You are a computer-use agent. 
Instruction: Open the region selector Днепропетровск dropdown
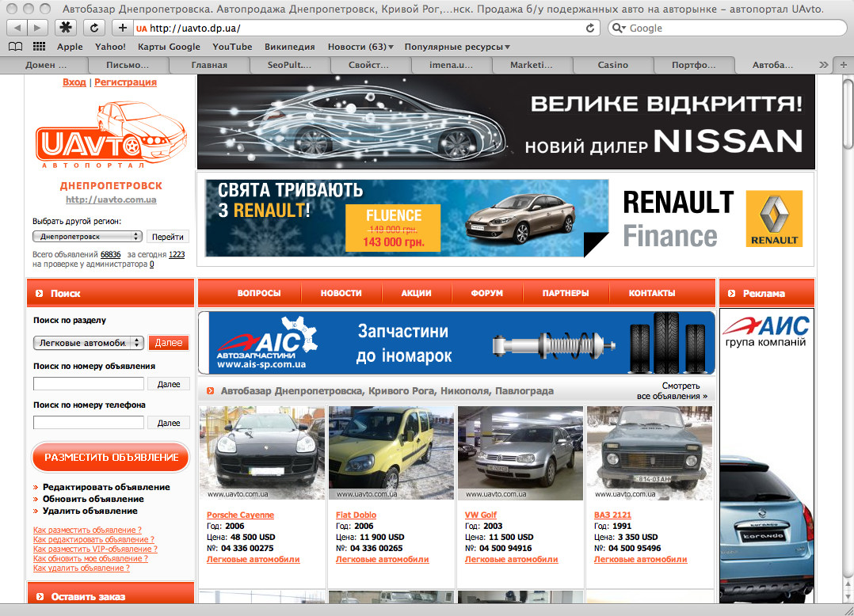click(87, 237)
